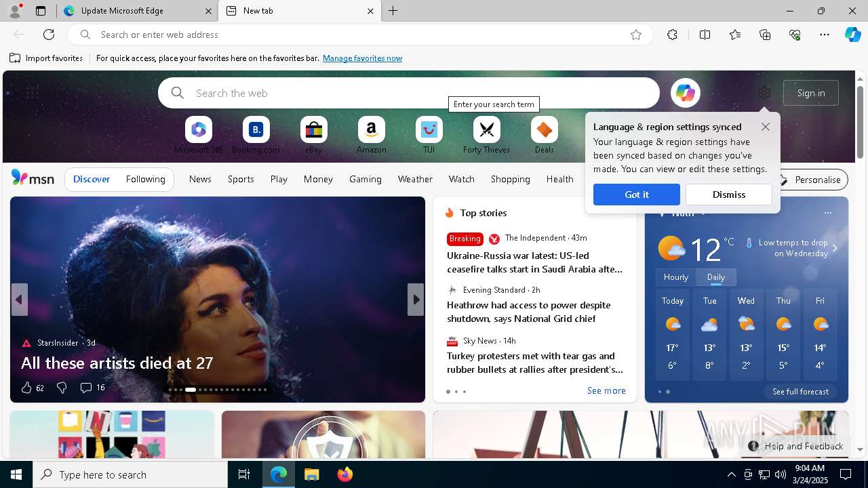Viewport: 868px width, 488px height.
Task: Open Amazon quick link tile
Action: [x=371, y=136]
